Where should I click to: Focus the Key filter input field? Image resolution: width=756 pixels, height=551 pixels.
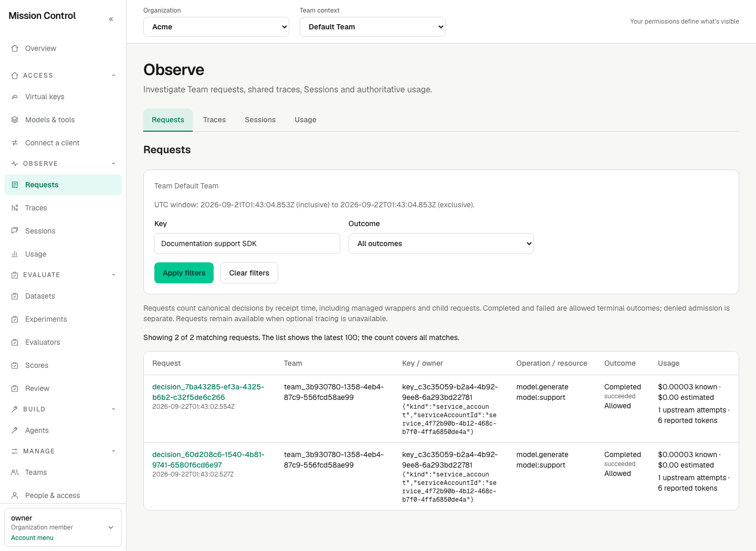click(x=247, y=243)
